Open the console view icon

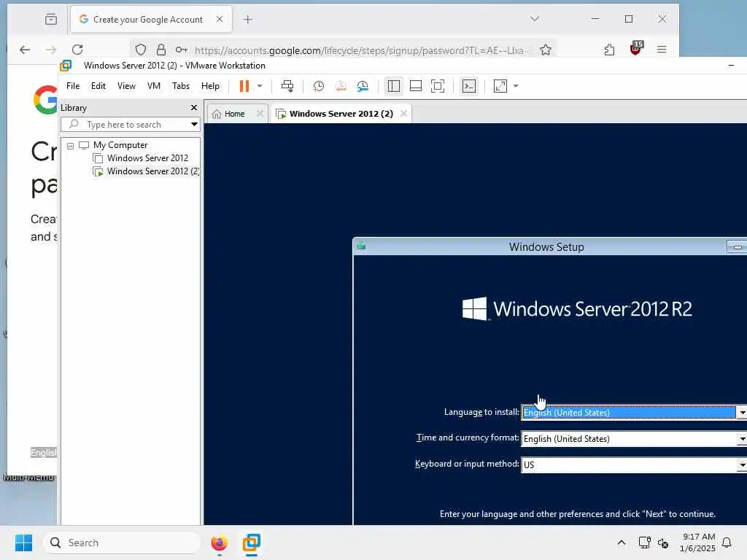(469, 86)
